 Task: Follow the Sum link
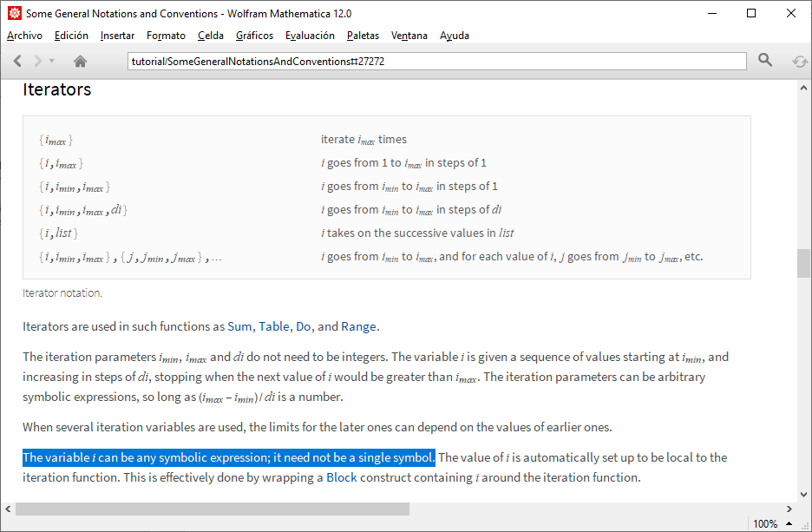click(239, 326)
